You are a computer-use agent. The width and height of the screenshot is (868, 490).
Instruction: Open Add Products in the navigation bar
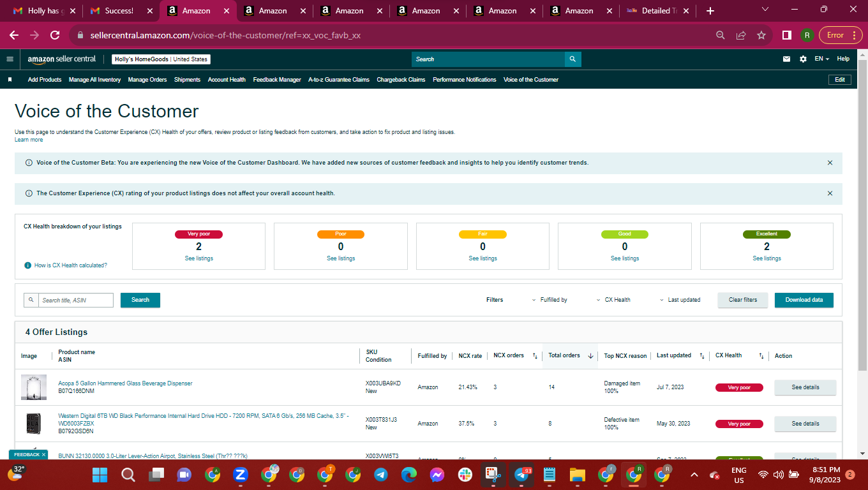[x=45, y=80]
